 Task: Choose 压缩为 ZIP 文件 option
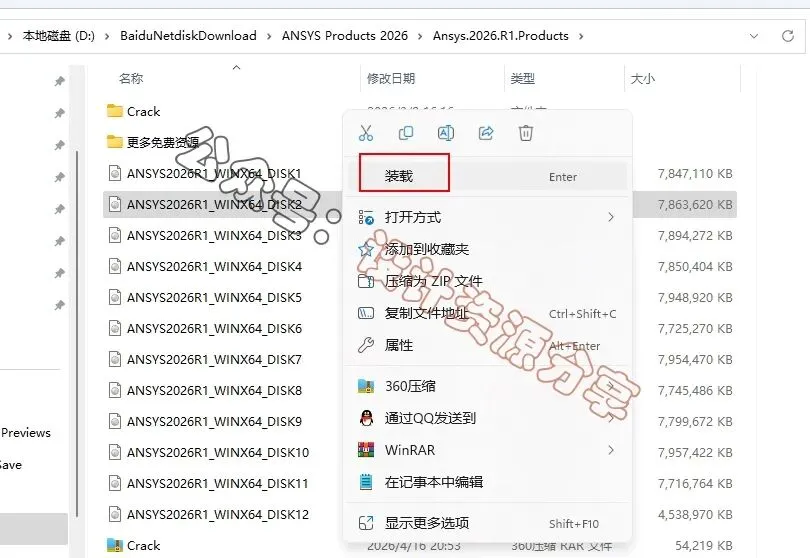(487, 282)
